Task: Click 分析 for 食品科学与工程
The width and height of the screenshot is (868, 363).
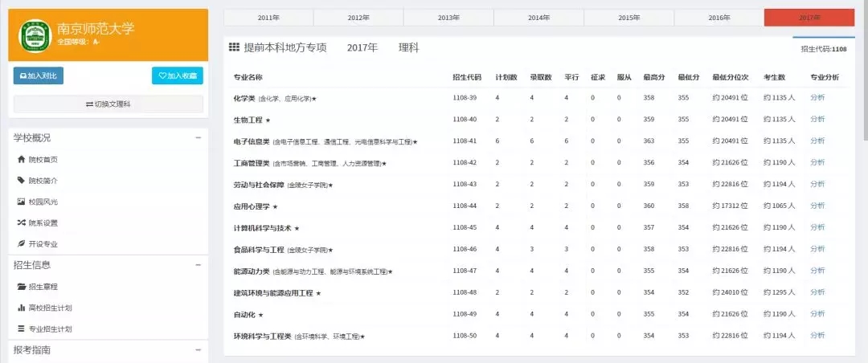Action: pos(817,249)
